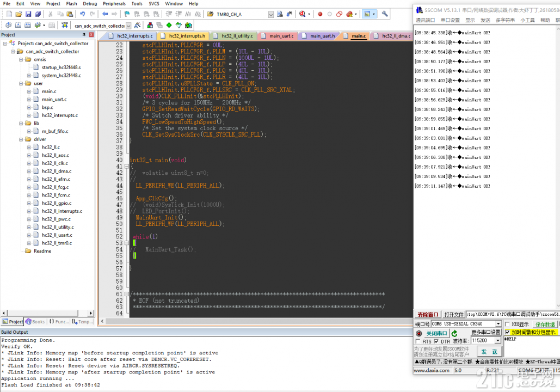Build the target with the build icon

18,25
